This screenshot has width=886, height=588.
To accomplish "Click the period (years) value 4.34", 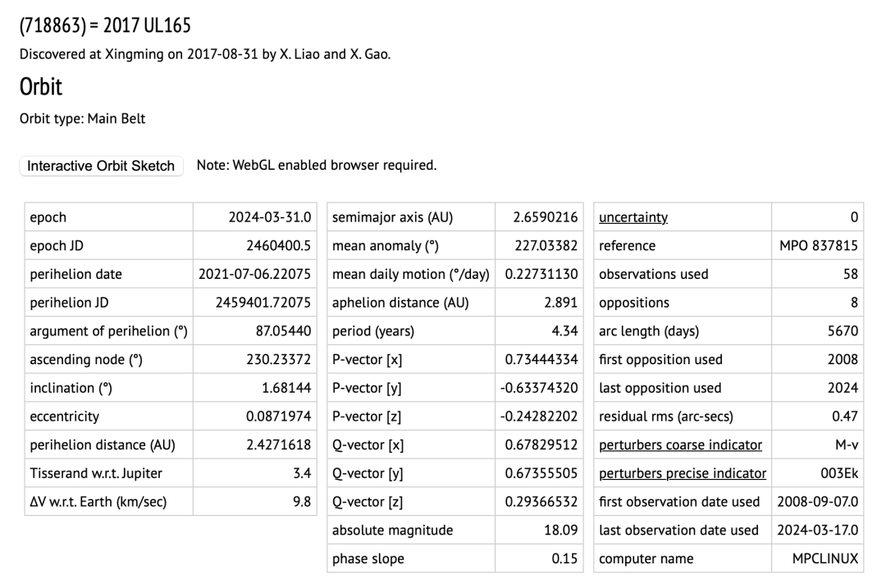I will 566,331.
